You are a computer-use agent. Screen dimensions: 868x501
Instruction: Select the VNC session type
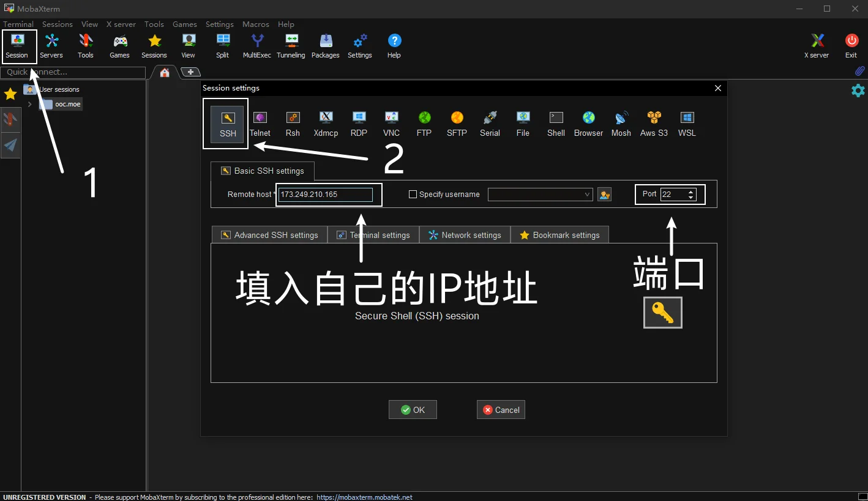391,124
